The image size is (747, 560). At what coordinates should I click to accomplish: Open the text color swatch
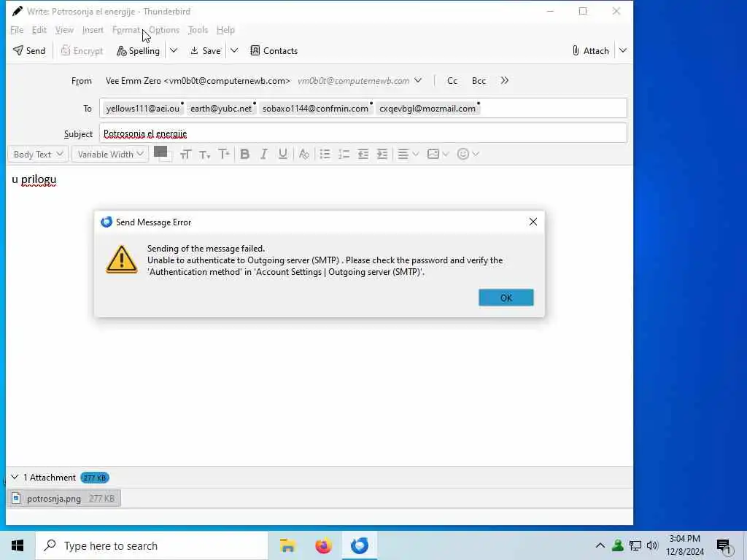coord(162,153)
